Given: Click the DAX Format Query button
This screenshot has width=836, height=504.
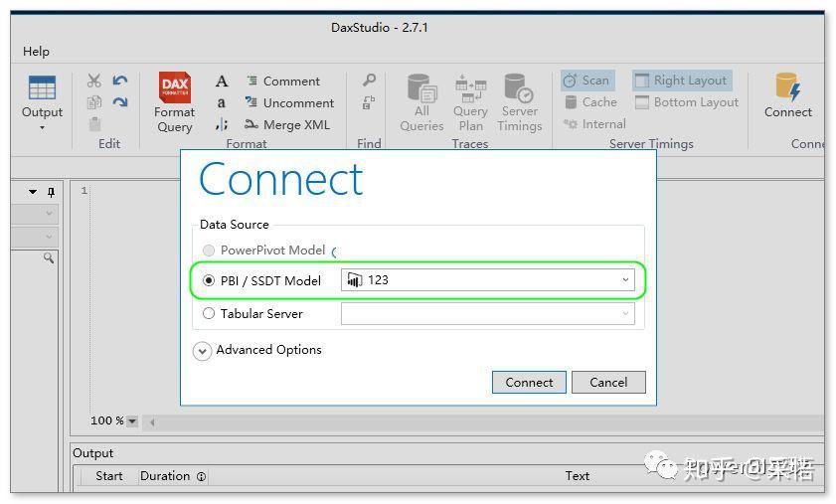Looking at the screenshot, I should [174, 102].
